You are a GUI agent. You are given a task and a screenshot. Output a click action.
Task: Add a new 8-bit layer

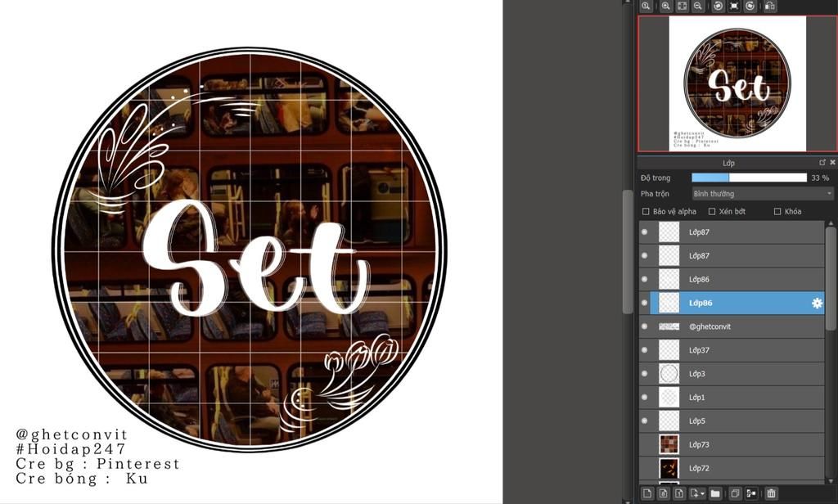(663, 493)
